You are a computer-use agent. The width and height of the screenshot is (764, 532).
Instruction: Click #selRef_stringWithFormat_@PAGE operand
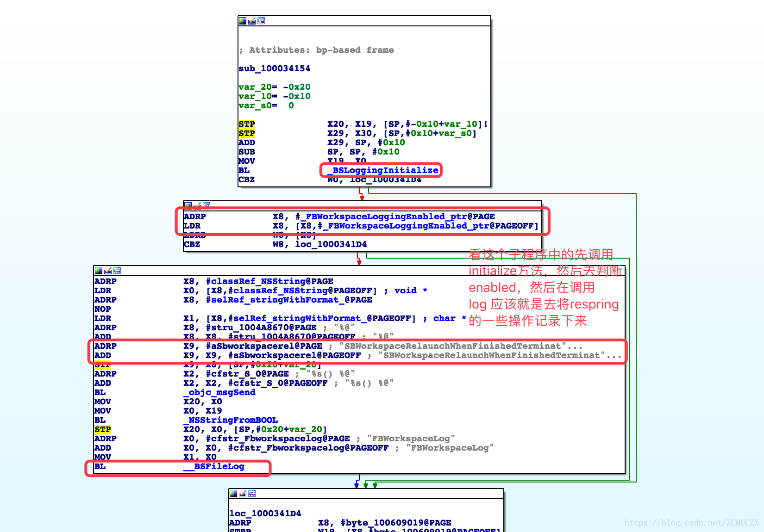click(289, 300)
